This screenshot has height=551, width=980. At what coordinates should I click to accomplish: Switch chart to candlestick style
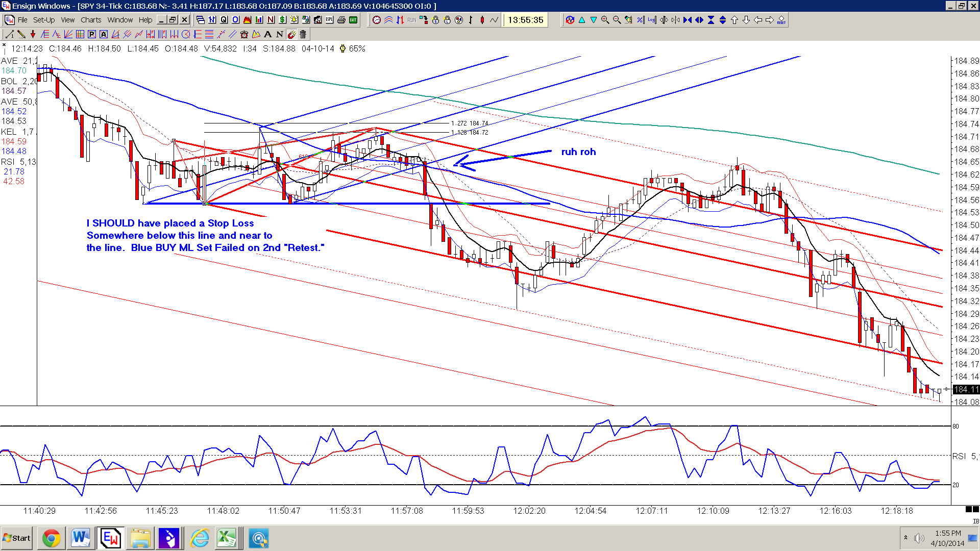click(x=482, y=20)
